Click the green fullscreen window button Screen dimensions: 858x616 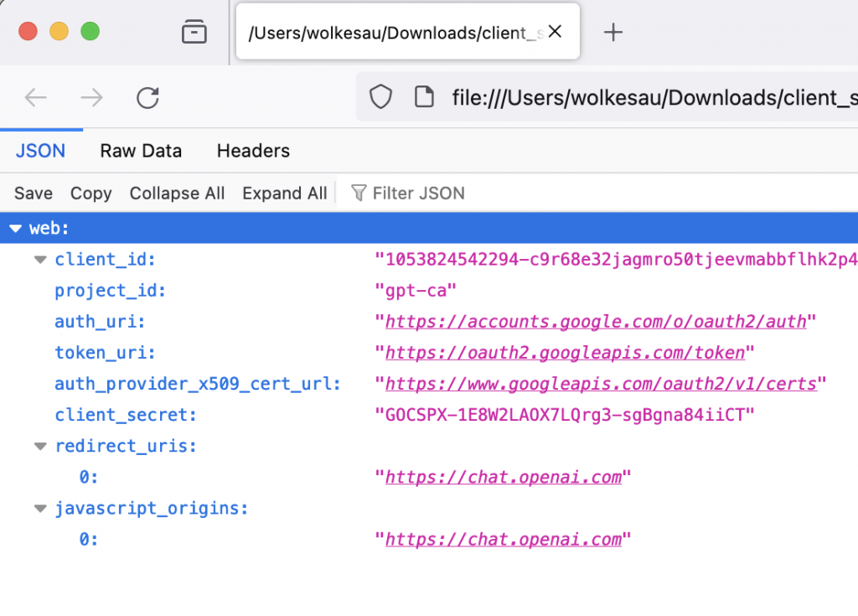click(90, 31)
